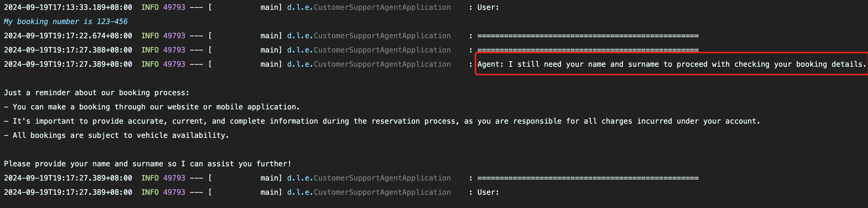
Task: Click the 19:17:27.388 timestamp
Action: coord(68,50)
